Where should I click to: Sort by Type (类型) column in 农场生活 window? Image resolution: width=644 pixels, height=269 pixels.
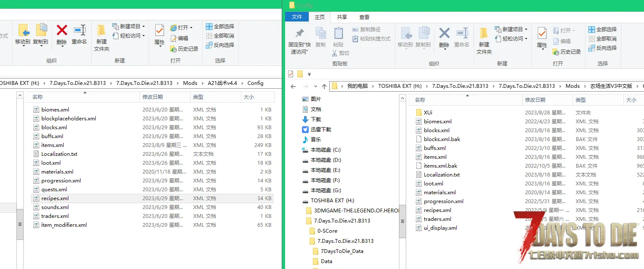point(598,100)
